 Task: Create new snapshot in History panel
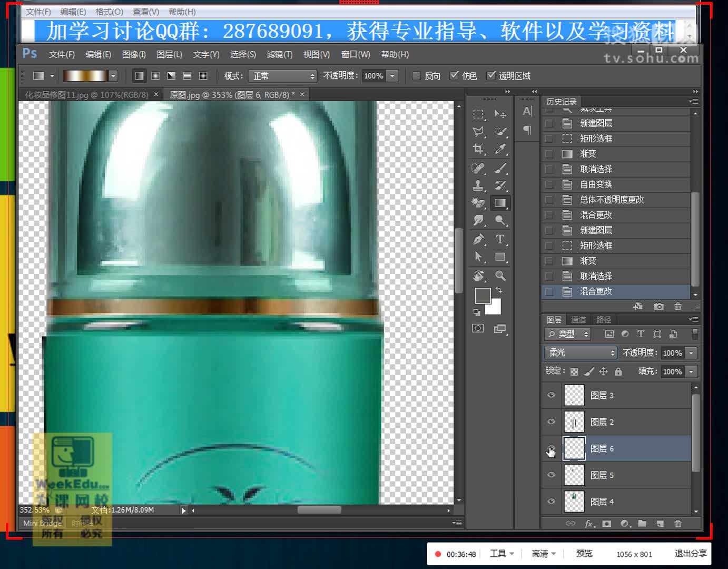(x=658, y=306)
